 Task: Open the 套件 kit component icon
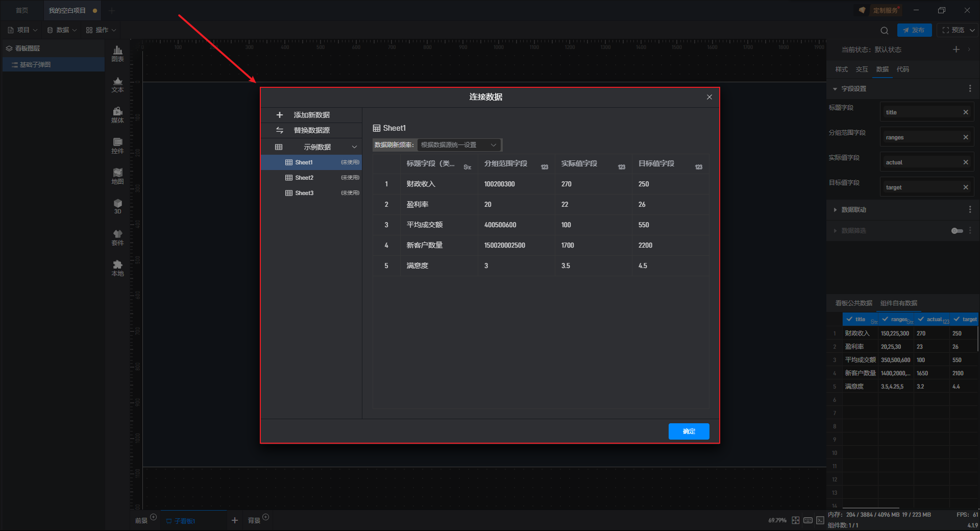point(117,237)
